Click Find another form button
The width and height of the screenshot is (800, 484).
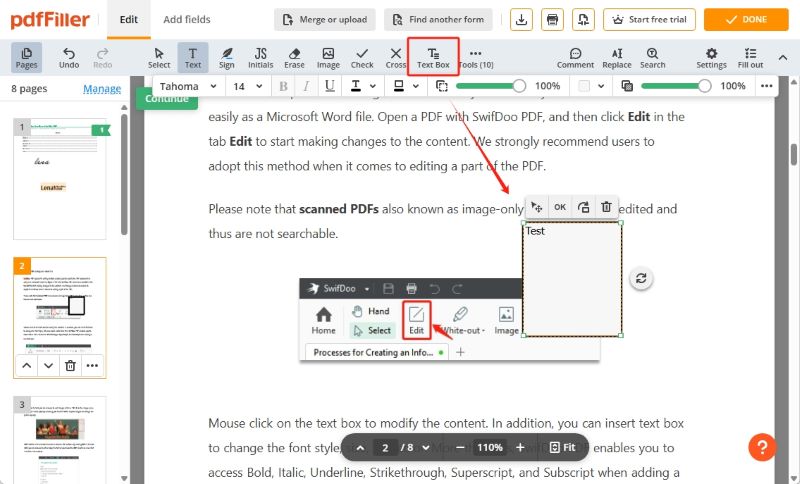pyautogui.click(x=438, y=19)
